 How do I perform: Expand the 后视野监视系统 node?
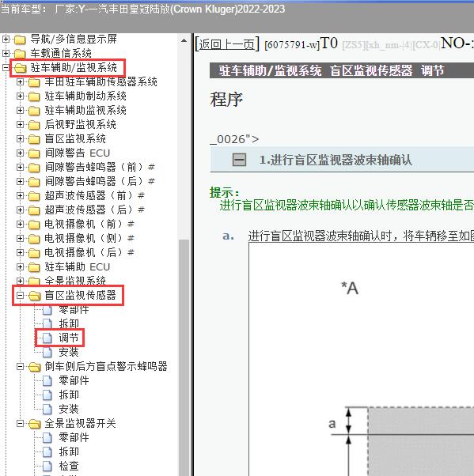[20, 124]
